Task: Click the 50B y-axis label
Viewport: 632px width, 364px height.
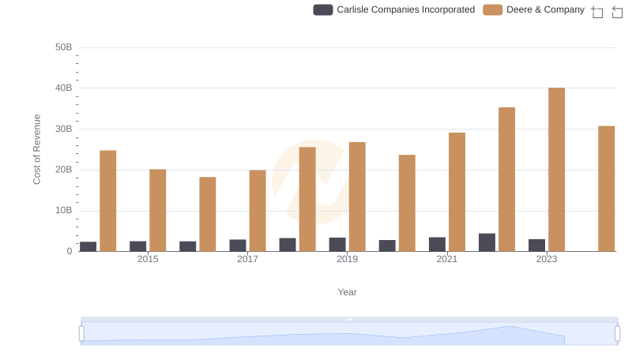Action: (x=64, y=47)
